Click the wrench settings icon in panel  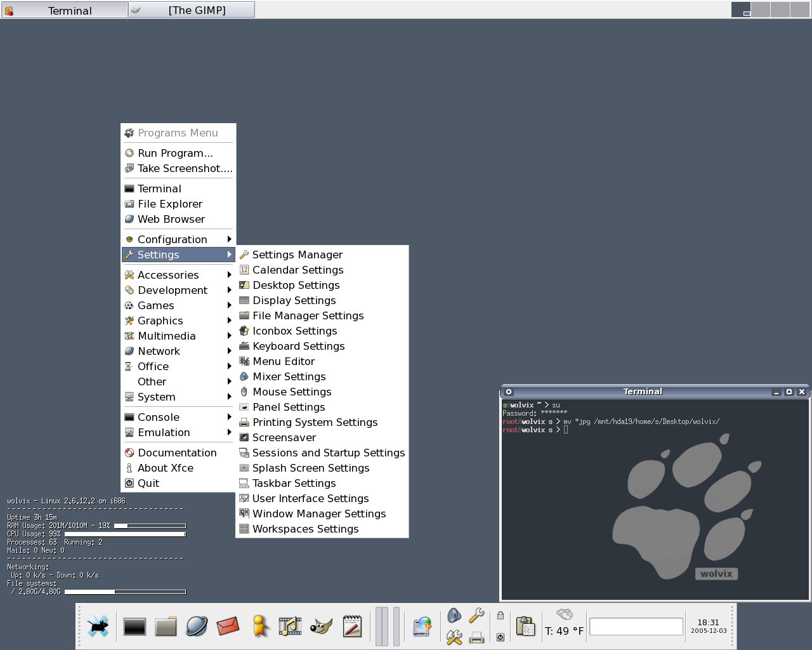(x=476, y=615)
